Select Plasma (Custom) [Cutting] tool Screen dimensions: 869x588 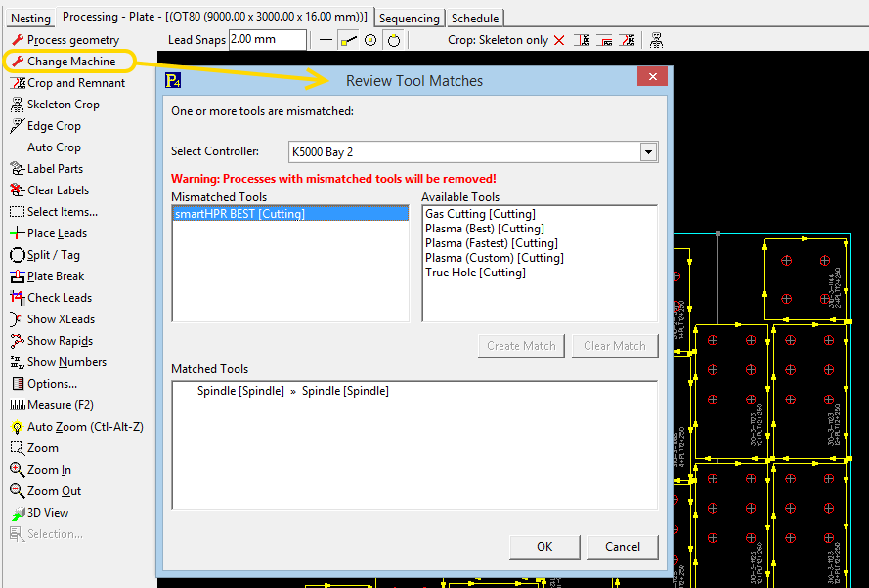495,258
